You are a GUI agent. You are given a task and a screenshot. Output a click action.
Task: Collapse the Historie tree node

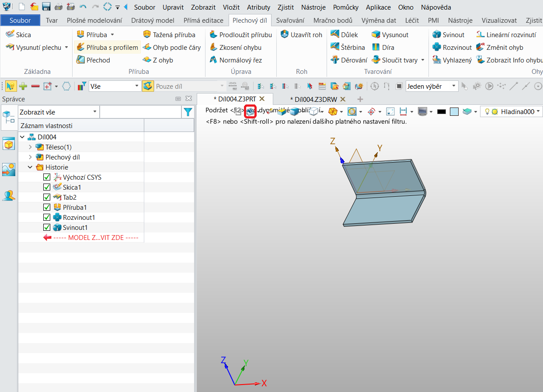point(30,167)
